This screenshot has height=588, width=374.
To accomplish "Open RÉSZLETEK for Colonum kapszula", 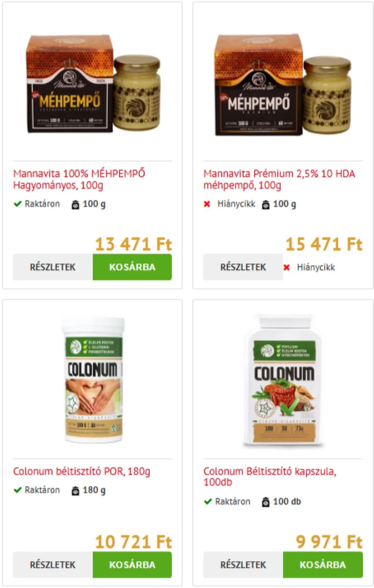I will [x=243, y=565].
